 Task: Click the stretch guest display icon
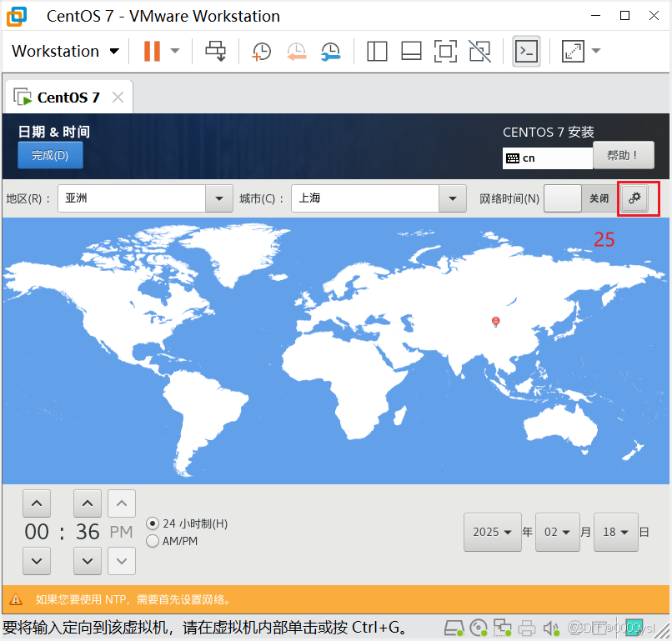pos(573,52)
